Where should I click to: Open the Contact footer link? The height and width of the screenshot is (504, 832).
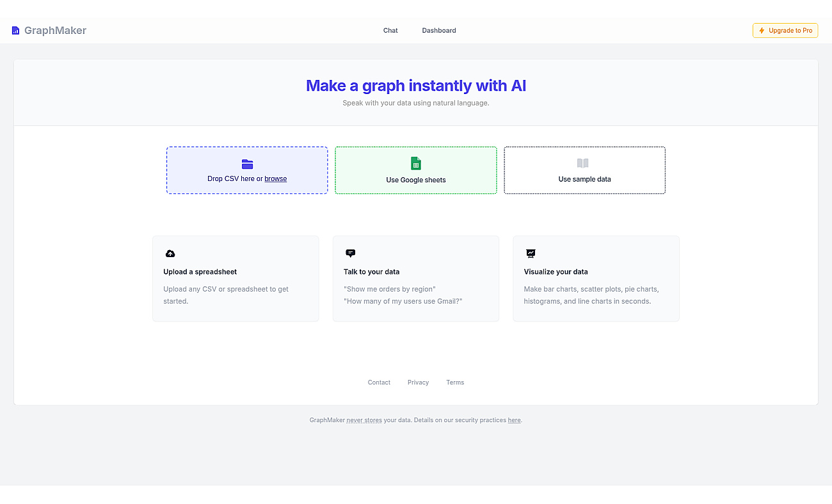click(379, 382)
